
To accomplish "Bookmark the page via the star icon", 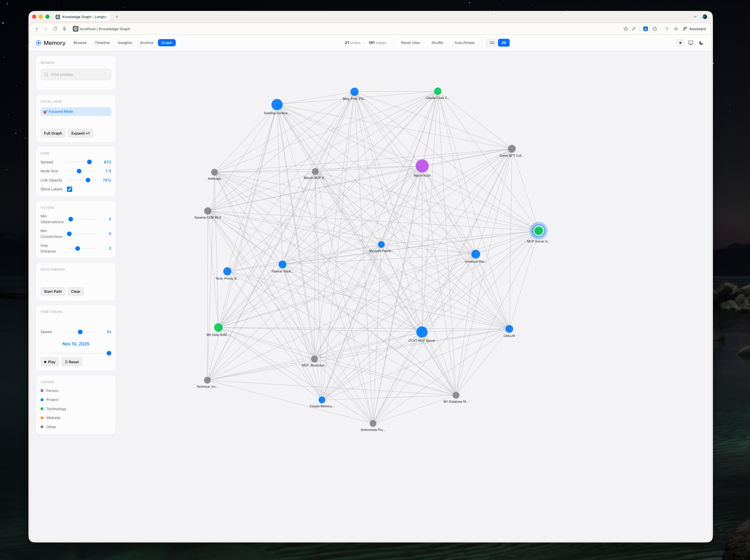I will [626, 29].
